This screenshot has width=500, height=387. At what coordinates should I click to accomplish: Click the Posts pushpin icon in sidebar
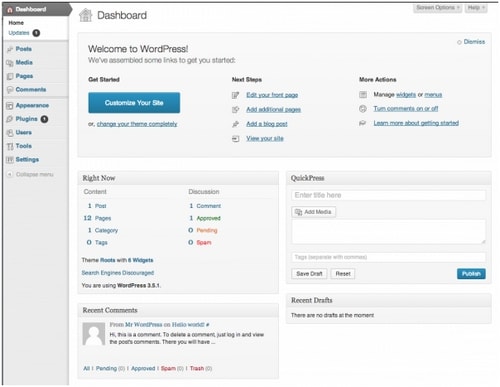tap(10, 49)
